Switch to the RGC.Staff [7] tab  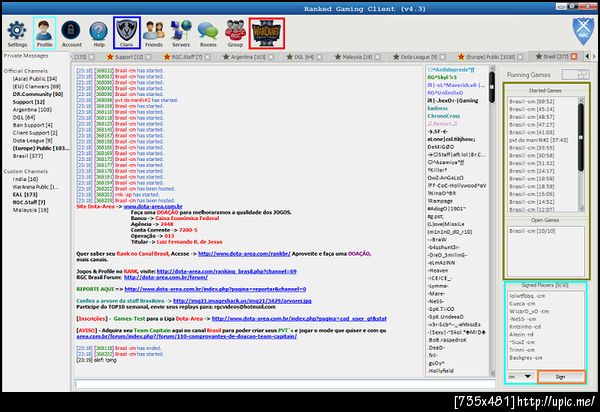point(187,57)
